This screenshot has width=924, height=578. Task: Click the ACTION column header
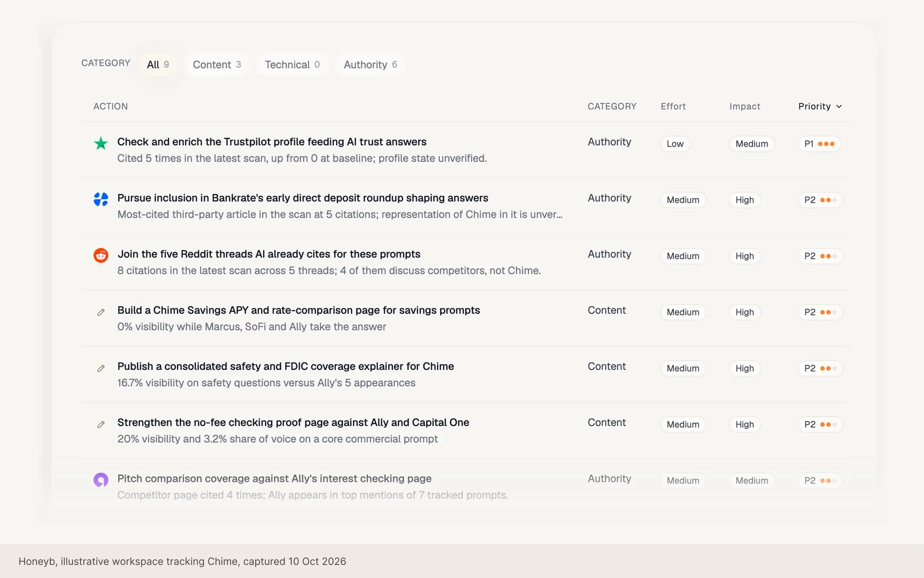point(110,106)
